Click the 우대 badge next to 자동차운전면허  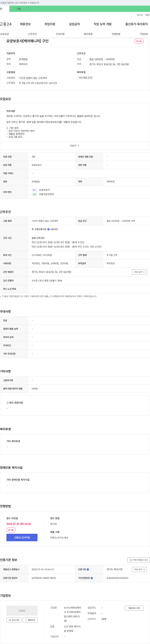tap(34, 194)
